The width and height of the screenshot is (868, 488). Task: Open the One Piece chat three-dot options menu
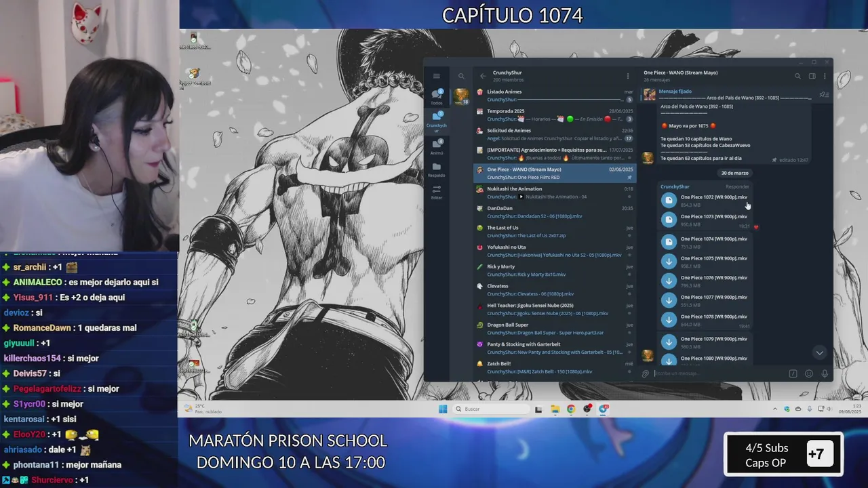tap(825, 76)
